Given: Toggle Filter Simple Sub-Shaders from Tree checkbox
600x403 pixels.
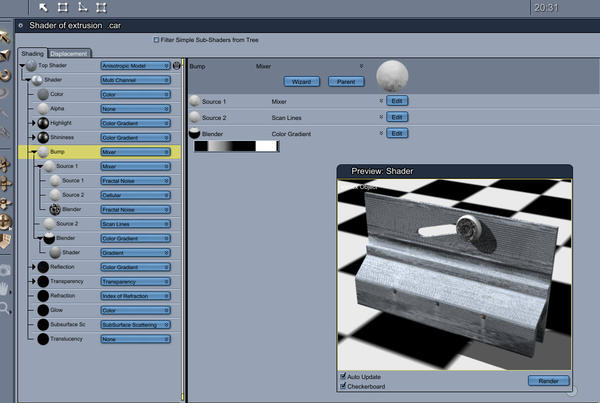Looking at the screenshot, I should pyautogui.click(x=156, y=40).
